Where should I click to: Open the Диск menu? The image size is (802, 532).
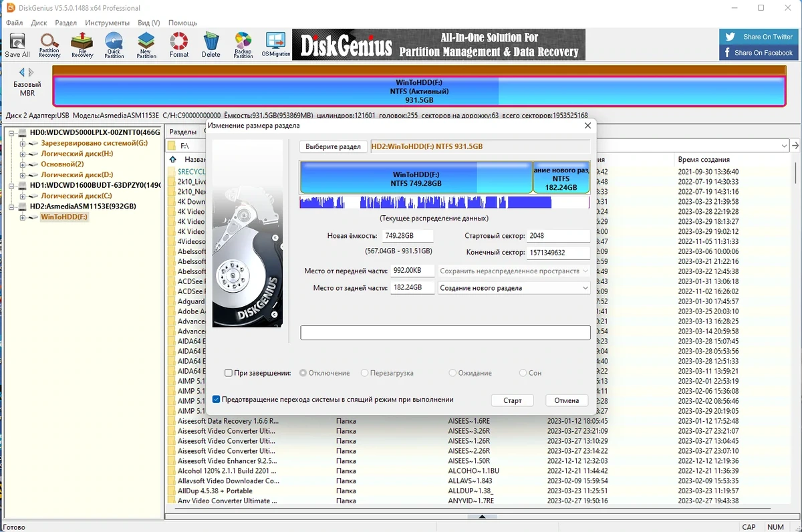[x=39, y=23]
